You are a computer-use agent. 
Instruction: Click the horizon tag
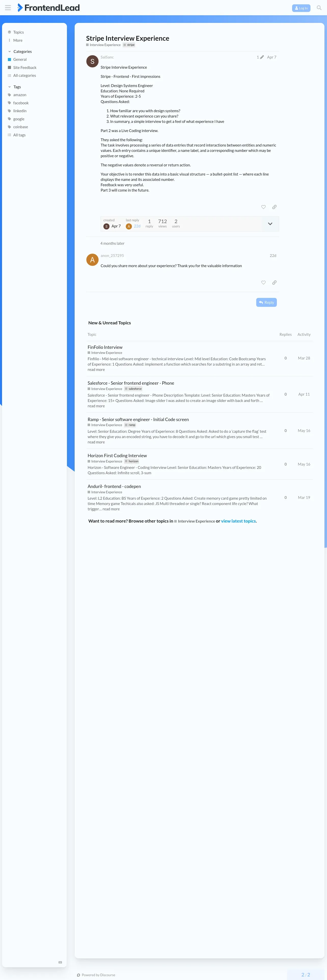tap(132, 462)
